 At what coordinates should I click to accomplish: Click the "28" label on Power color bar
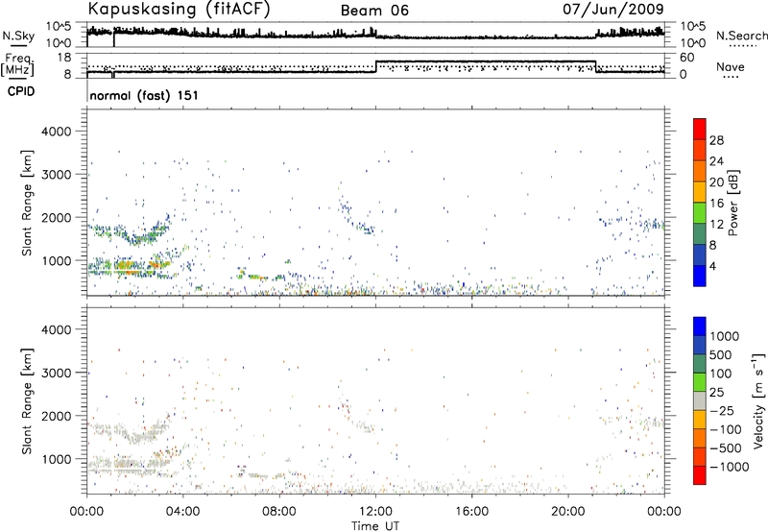(x=716, y=140)
